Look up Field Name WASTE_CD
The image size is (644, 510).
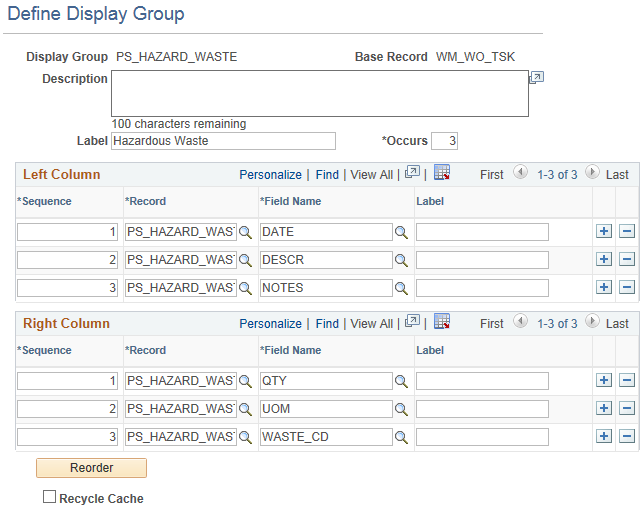click(x=401, y=437)
